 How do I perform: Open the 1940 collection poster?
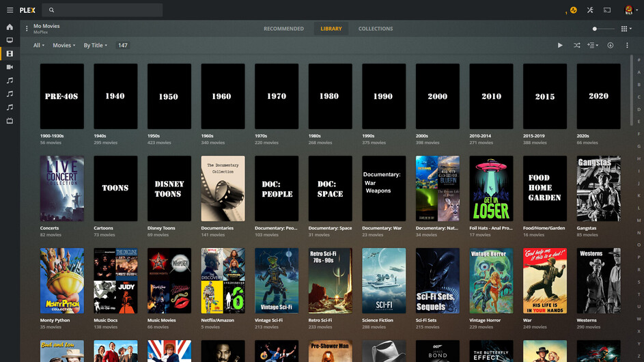pos(115,96)
